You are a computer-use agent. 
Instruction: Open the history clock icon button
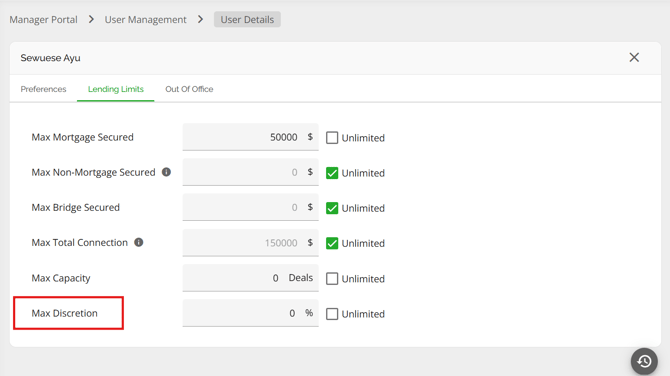pyautogui.click(x=644, y=361)
